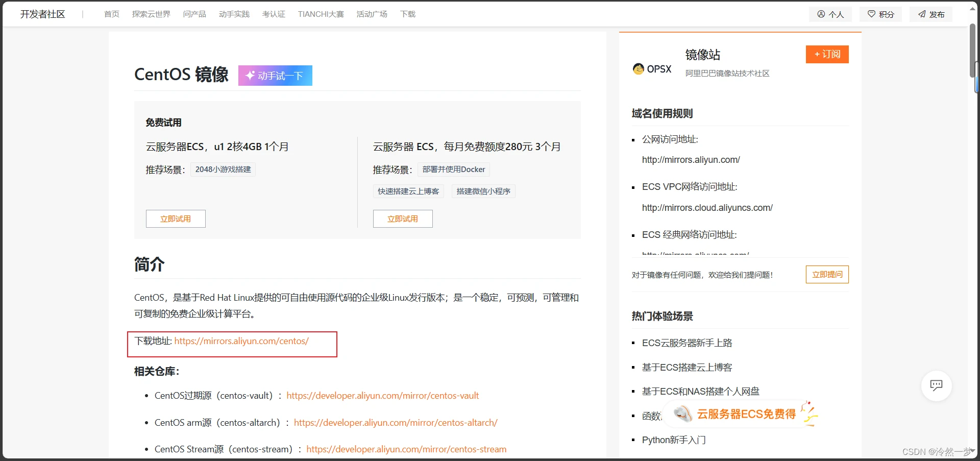Open the feedback chat bubble icon
This screenshot has width=980, height=461.
tap(936, 385)
